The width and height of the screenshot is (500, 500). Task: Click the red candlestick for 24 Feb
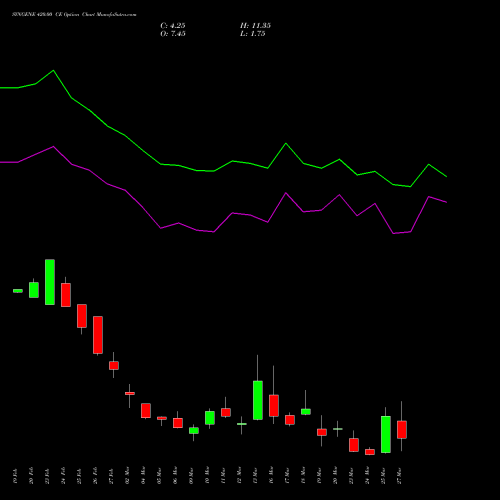(x=66, y=295)
